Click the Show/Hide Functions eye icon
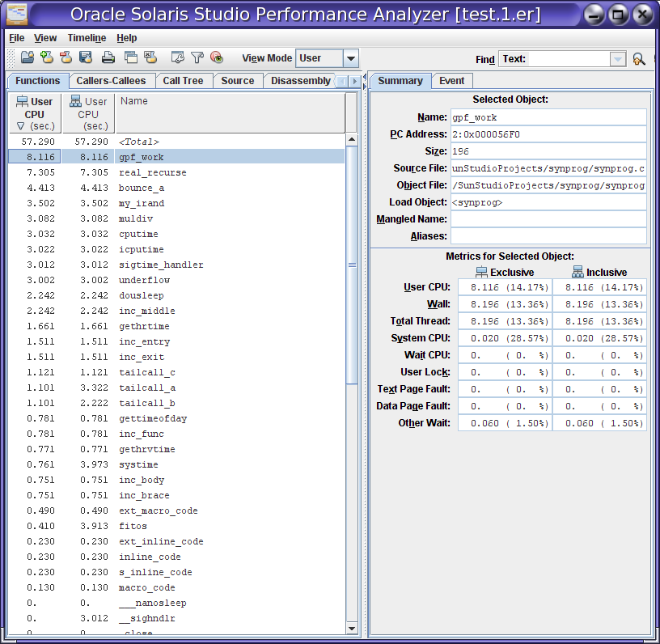Image resolution: width=660 pixels, height=644 pixels. (x=217, y=57)
